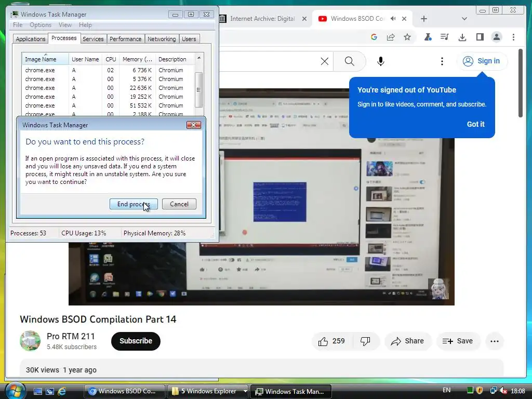Close the Windows BSOD browser tab
This screenshot has height=399, width=532.
[x=404, y=19]
